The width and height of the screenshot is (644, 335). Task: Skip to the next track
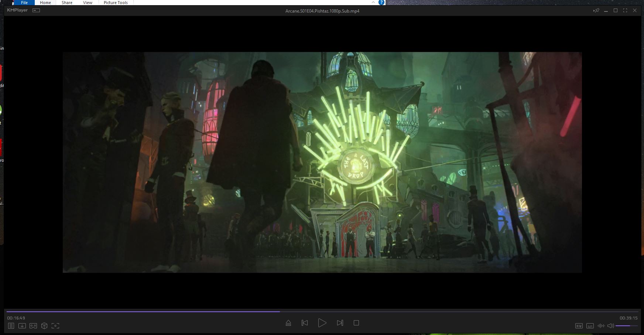tap(340, 323)
